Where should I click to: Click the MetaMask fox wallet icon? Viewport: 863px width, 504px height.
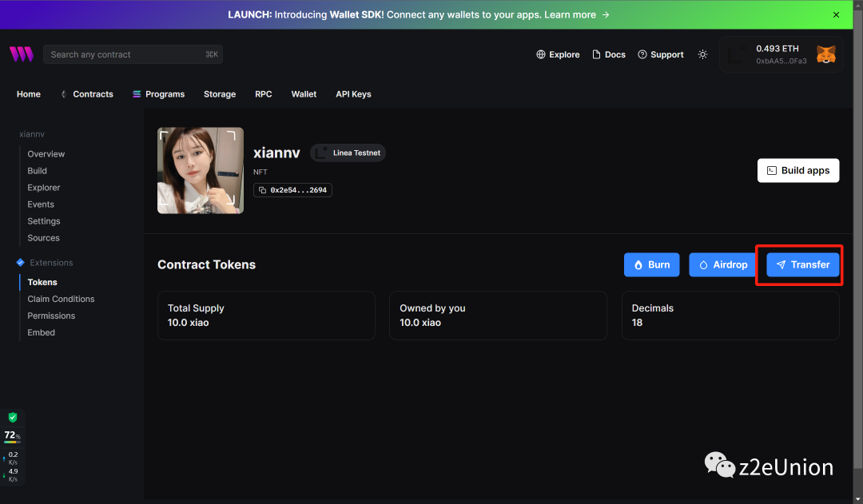point(825,54)
